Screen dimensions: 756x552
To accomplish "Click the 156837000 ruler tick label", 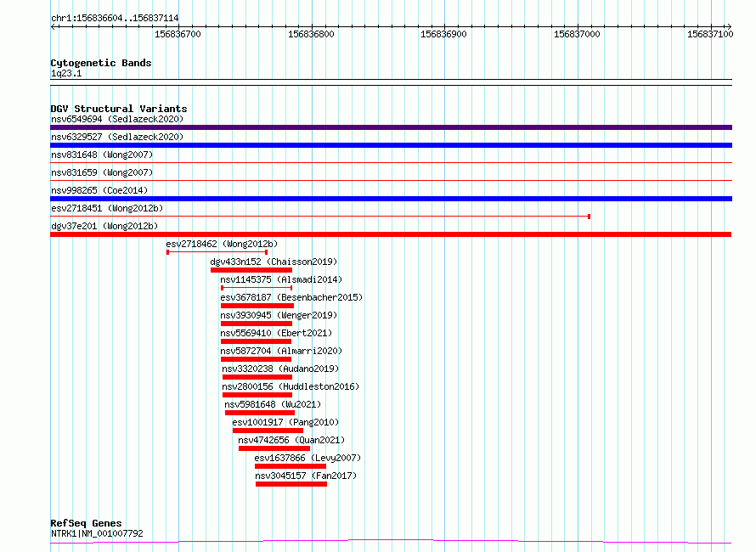I will point(577,34).
